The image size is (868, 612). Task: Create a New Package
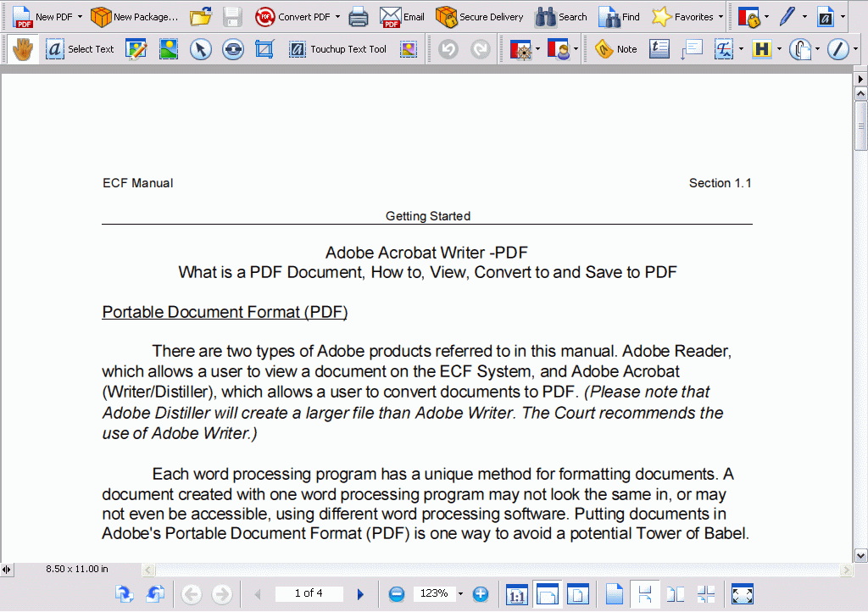click(135, 17)
